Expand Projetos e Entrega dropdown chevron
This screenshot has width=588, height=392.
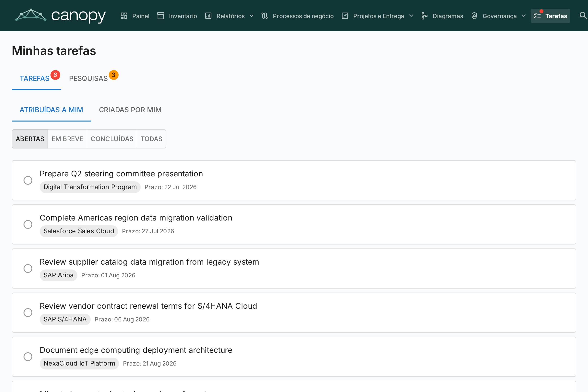[411, 16]
